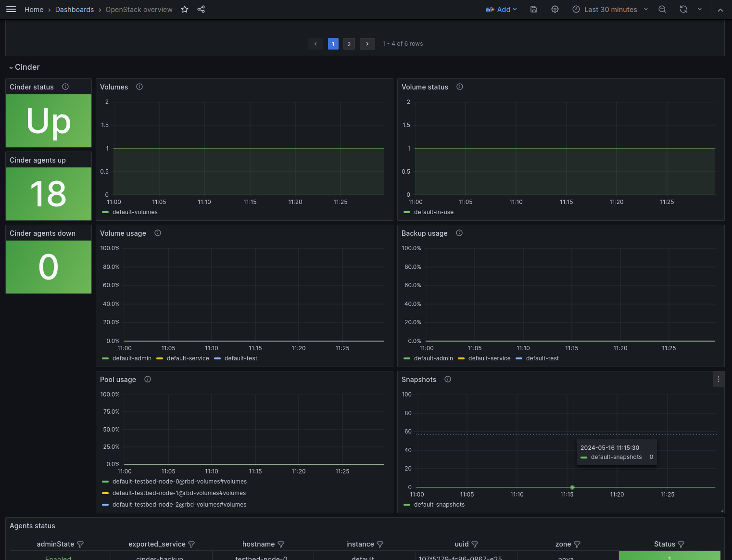Show info tooltip for Volume usage panel
Screen dimensions: 732x560
pos(158,233)
